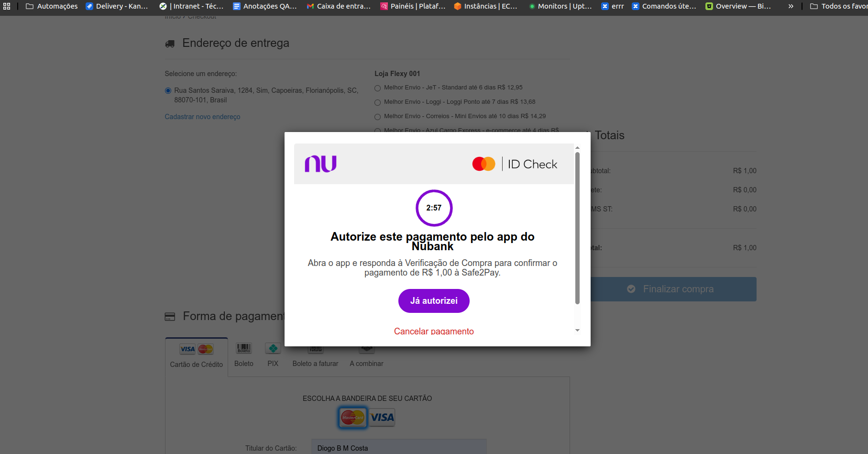Switch to the PIX payment tab
The width and height of the screenshot is (868, 454).
tap(273, 356)
